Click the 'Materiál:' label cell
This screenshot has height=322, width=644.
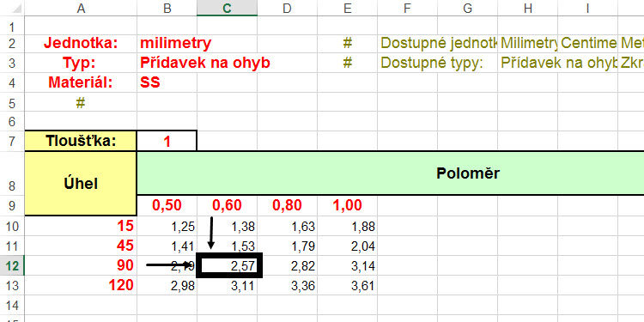[x=81, y=82]
